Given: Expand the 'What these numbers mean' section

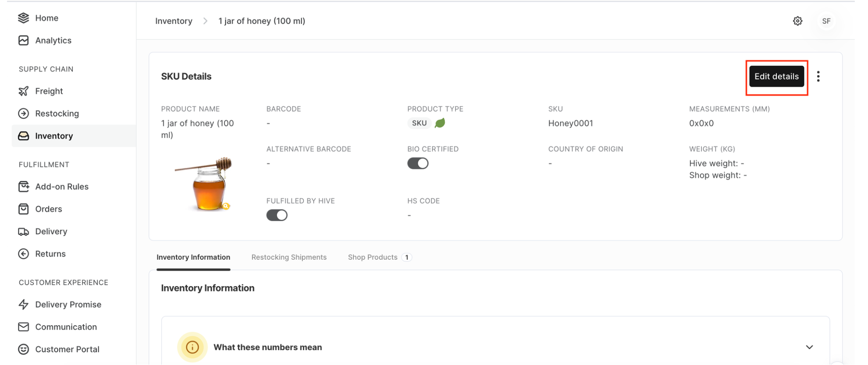Looking at the screenshot, I should click(809, 347).
